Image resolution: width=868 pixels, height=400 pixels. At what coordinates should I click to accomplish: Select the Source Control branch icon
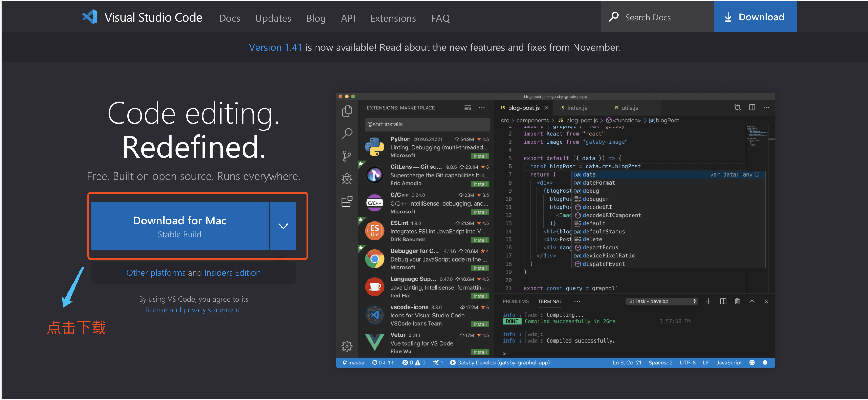347,156
